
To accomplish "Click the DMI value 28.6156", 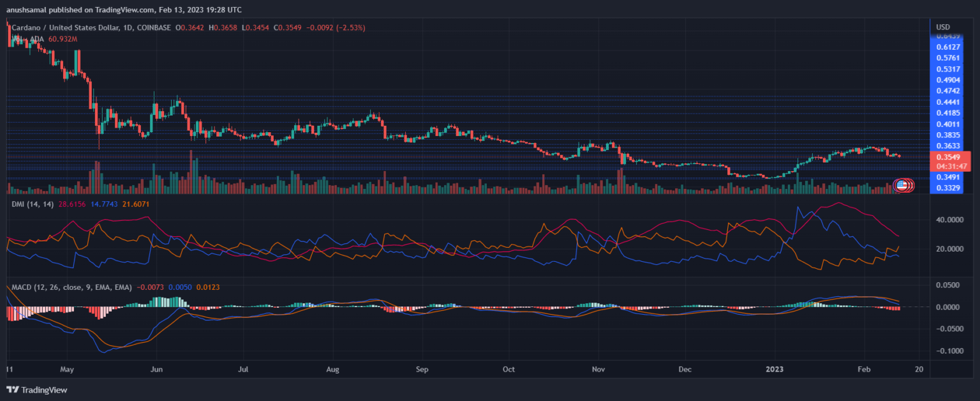I will (x=72, y=204).
